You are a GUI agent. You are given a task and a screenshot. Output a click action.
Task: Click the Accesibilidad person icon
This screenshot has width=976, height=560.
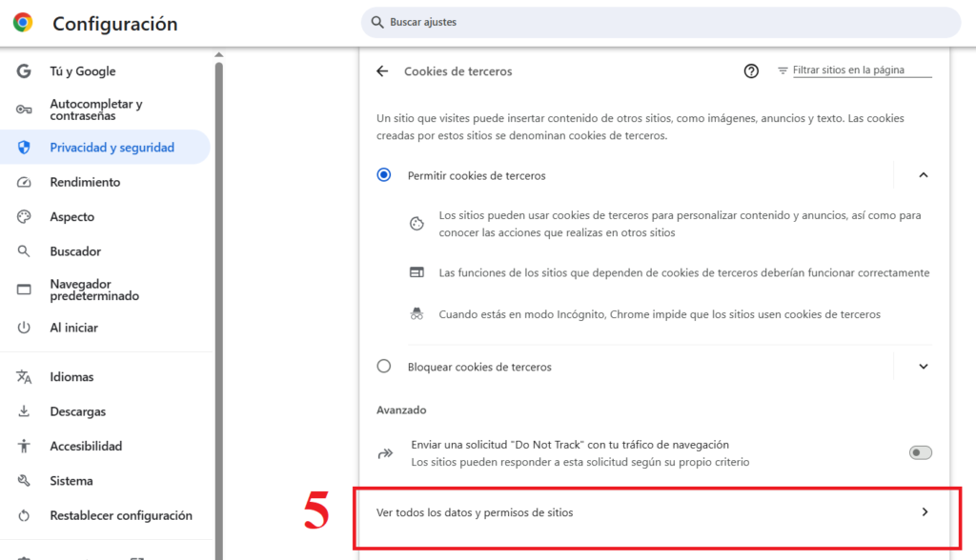[x=24, y=446]
